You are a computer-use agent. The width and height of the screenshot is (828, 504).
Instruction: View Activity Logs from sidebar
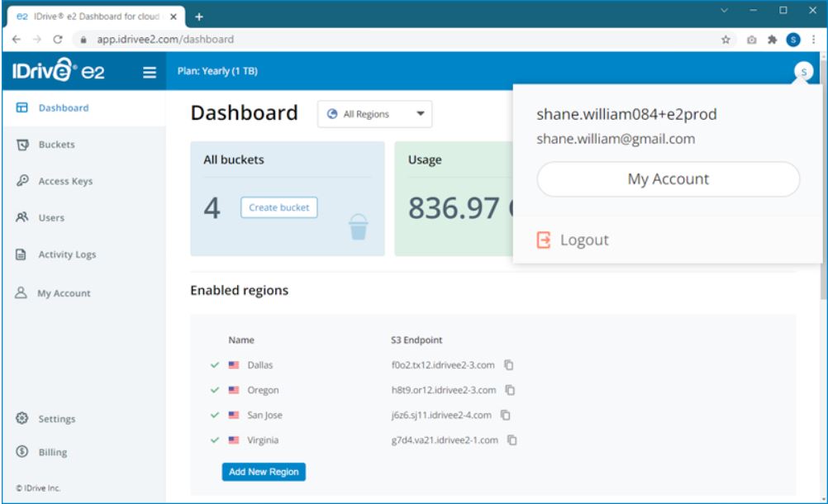click(67, 255)
